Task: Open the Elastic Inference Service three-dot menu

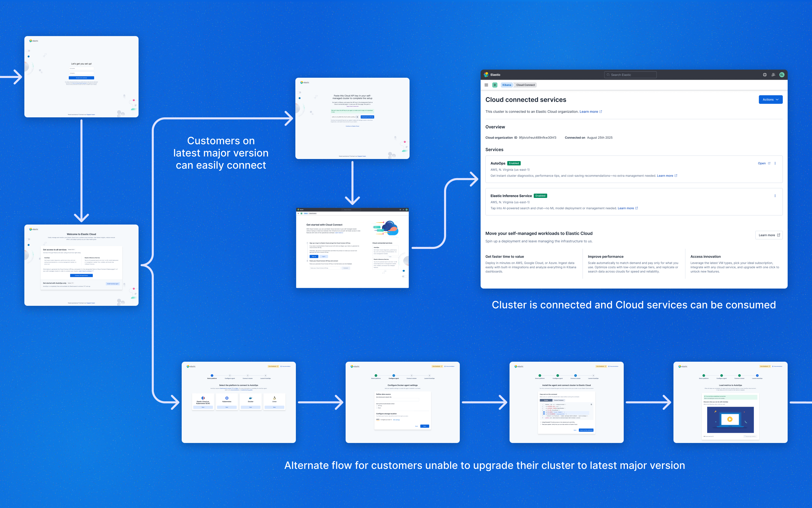Action: [x=775, y=196]
